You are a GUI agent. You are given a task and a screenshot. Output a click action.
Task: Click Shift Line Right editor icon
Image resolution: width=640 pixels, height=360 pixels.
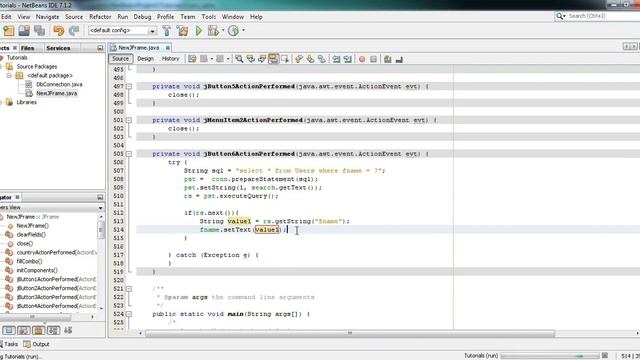347,59
